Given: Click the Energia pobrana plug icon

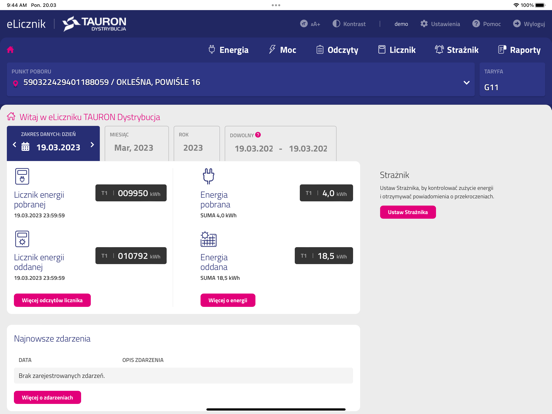Looking at the screenshot, I should pyautogui.click(x=208, y=176).
